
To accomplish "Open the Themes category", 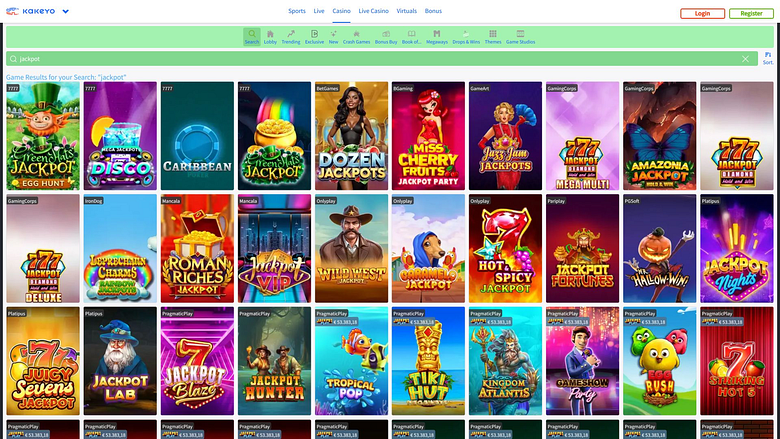I will coord(493,37).
